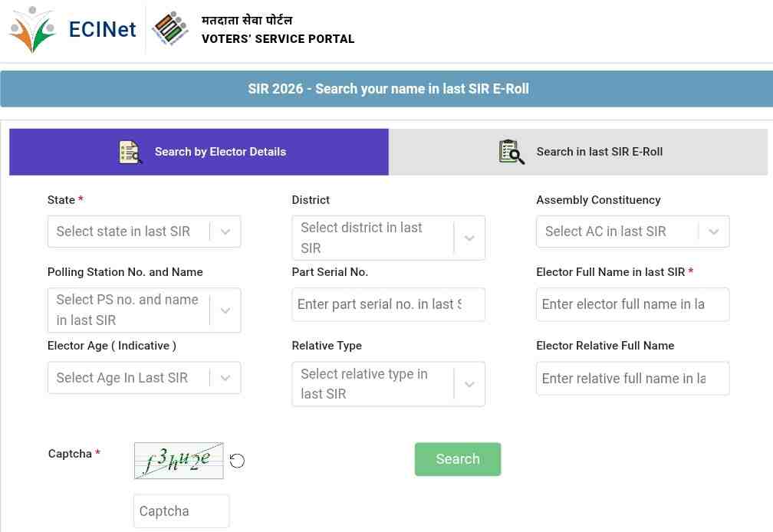Refresh the captcha image
The height and width of the screenshot is (532, 773).
pyautogui.click(x=237, y=461)
